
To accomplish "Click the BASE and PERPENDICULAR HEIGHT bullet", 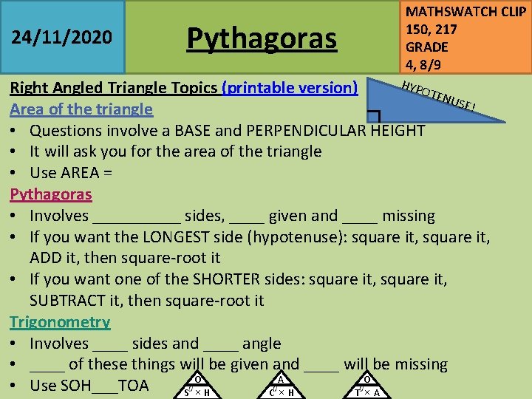I will coord(228,131).
